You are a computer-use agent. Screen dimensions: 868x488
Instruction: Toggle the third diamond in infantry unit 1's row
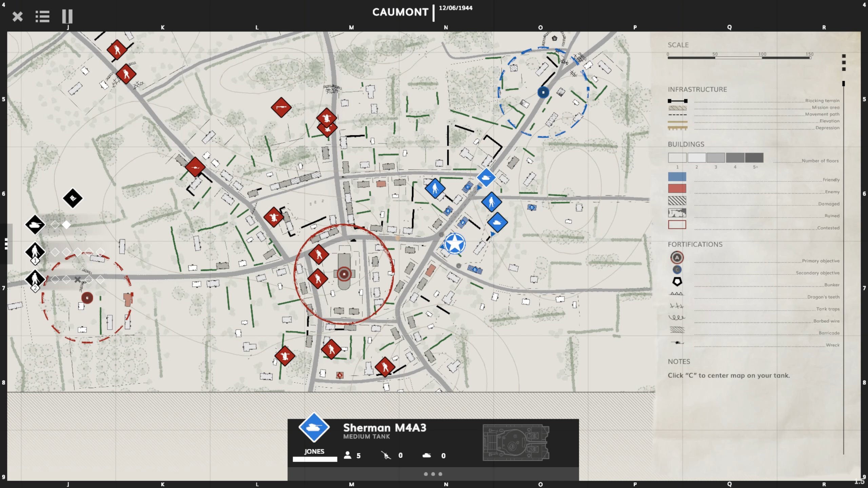(78, 252)
